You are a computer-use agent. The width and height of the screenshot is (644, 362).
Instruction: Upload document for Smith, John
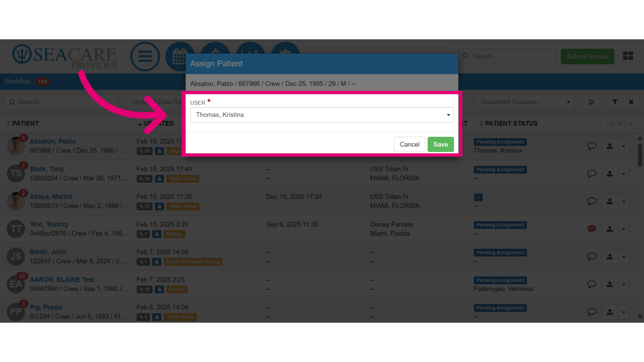coord(609,257)
